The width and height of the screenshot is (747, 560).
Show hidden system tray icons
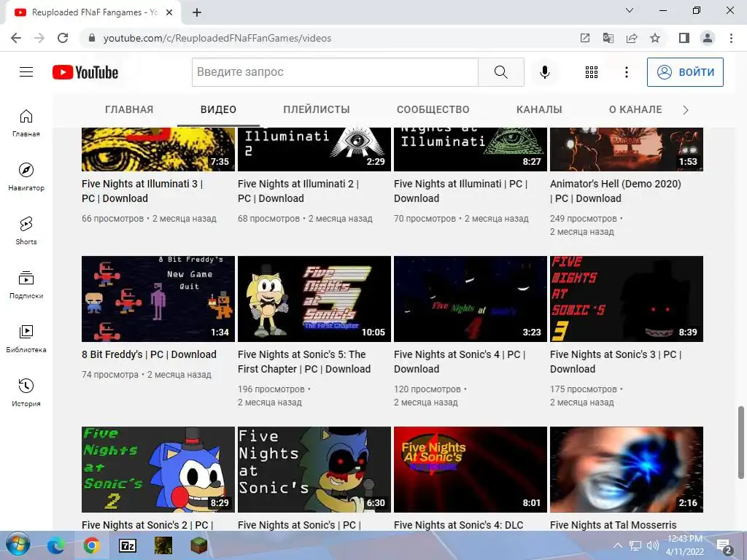[617, 545]
